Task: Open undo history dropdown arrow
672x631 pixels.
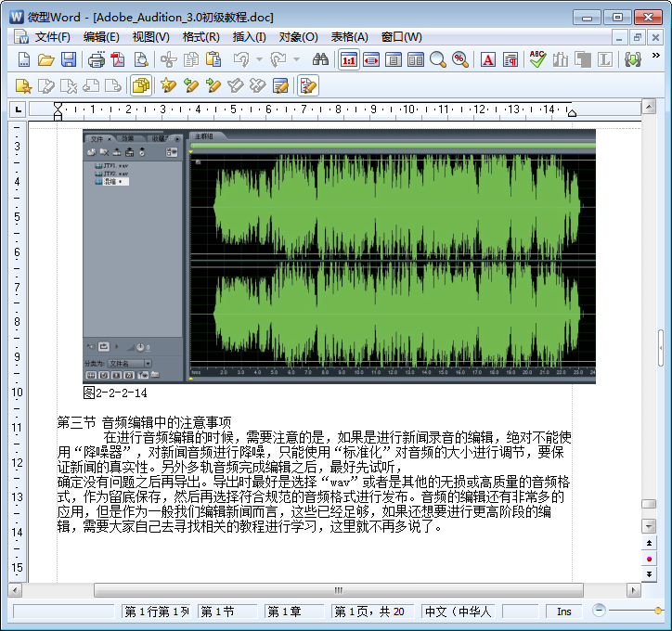Action: 259,59
